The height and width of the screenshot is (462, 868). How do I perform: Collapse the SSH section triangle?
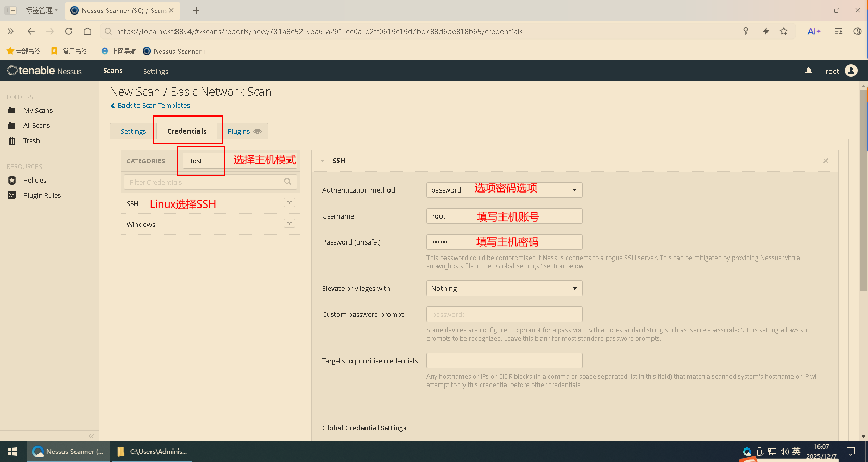(x=322, y=161)
